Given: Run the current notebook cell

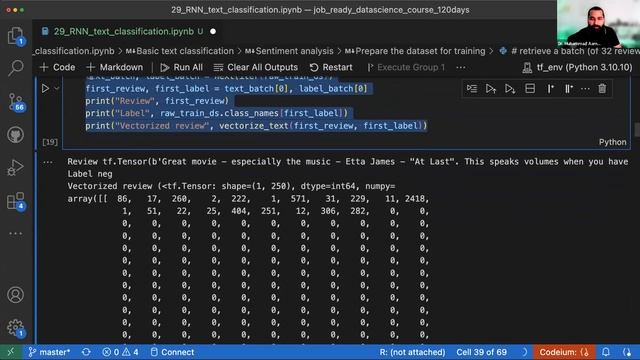Looking at the screenshot, I should 45,88.
